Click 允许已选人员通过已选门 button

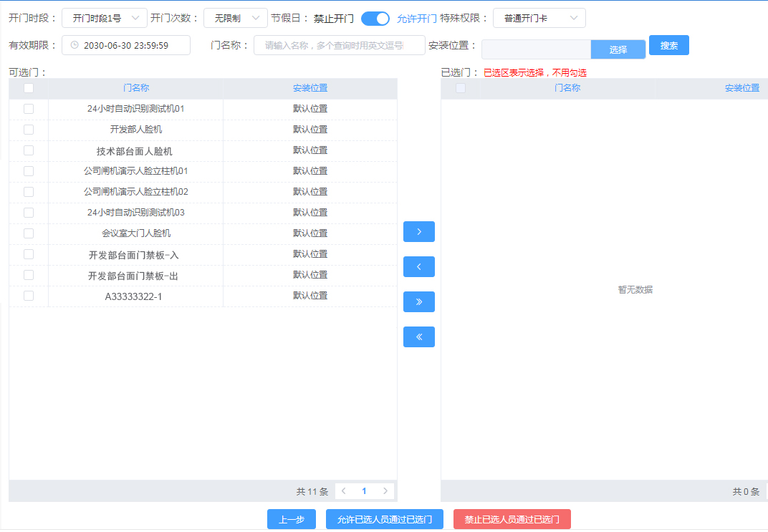pos(385,519)
